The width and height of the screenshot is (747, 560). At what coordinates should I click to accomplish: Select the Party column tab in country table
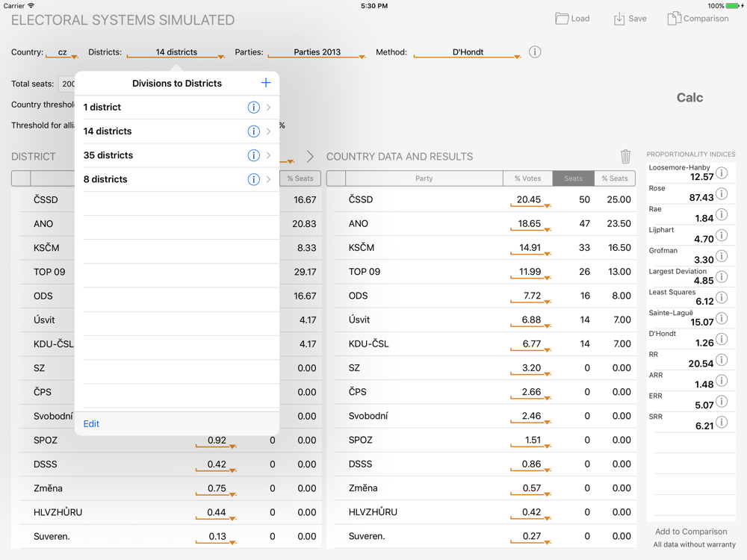click(x=424, y=178)
